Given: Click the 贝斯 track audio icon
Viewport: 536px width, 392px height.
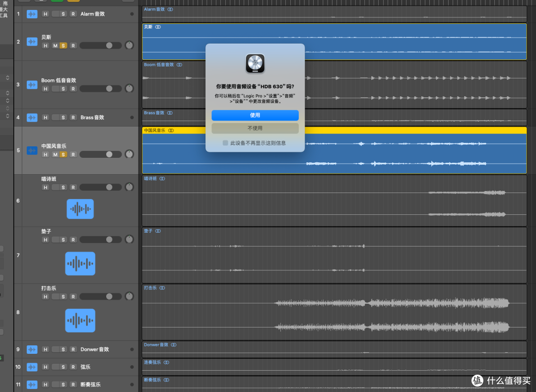Looking at the screenshot, I should (32, 42).
